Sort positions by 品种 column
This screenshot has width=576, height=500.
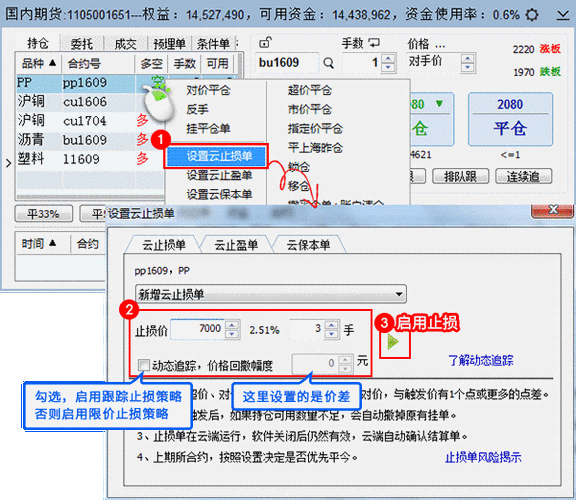tap(38, 64)
